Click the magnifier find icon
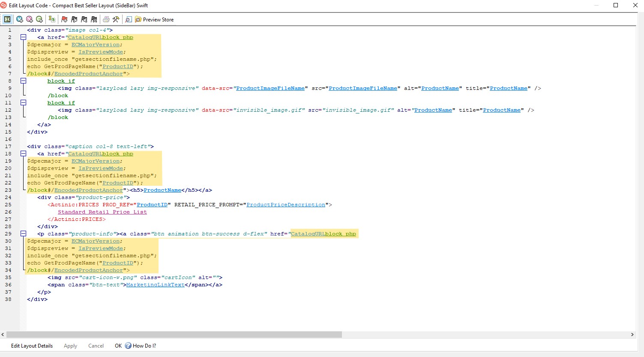644x357 pixels. (128, 19)
